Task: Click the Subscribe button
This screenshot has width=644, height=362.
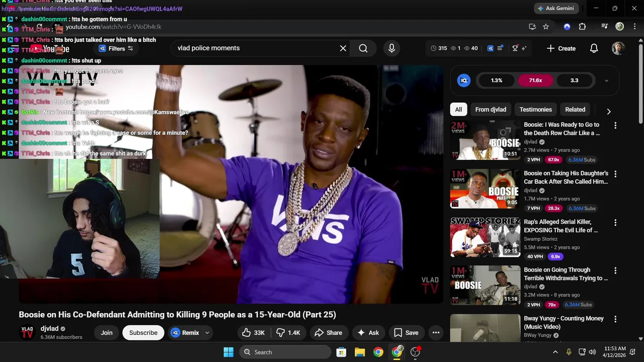Action: coord(143,333)
